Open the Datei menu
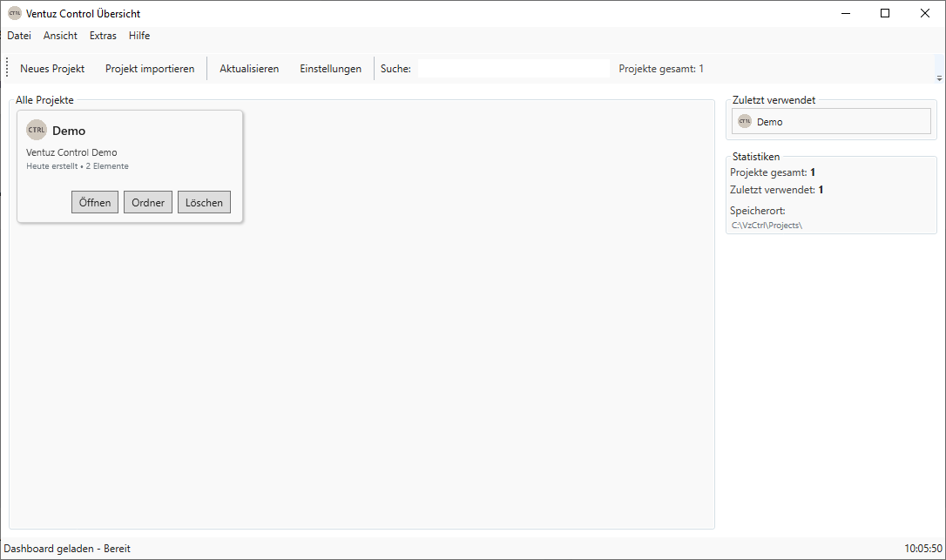946x560 pixels. (x=19, y=36)
